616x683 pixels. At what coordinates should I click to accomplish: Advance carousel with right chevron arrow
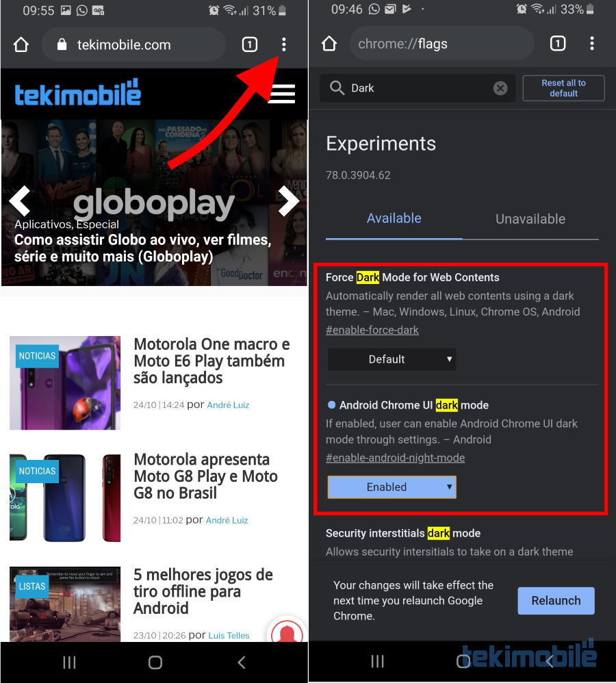click(x=289, y=201)
